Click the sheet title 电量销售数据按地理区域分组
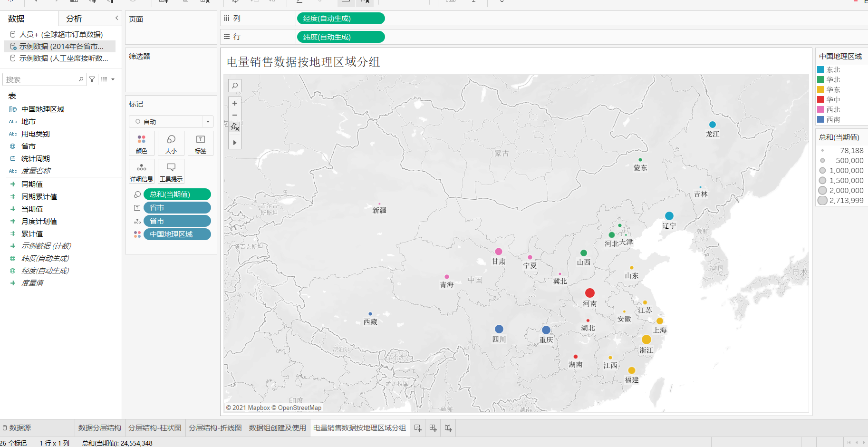The image size is (868, 447). click(303, 62)
